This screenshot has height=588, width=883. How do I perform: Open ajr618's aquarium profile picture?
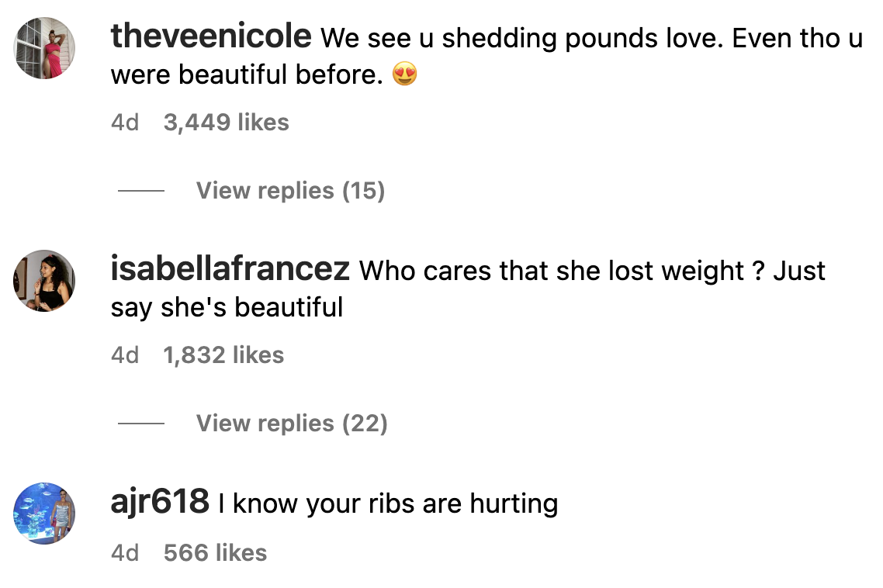click(44, 513)
